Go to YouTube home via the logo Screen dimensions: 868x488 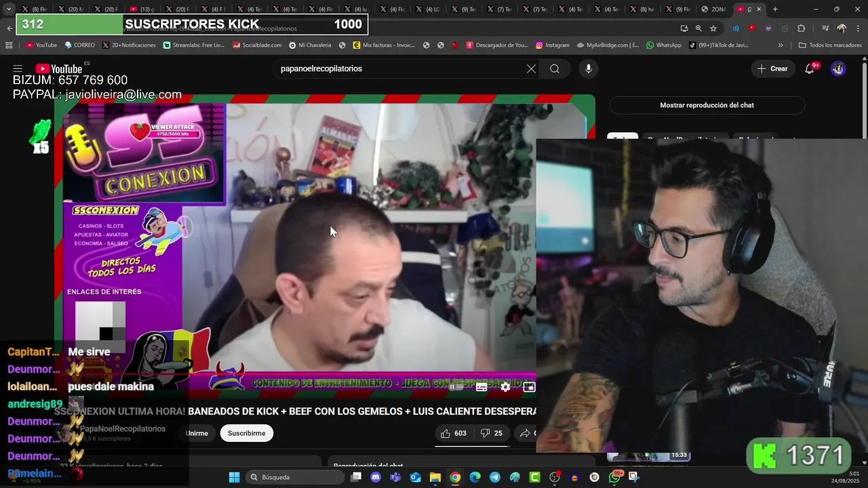(59, 68)
